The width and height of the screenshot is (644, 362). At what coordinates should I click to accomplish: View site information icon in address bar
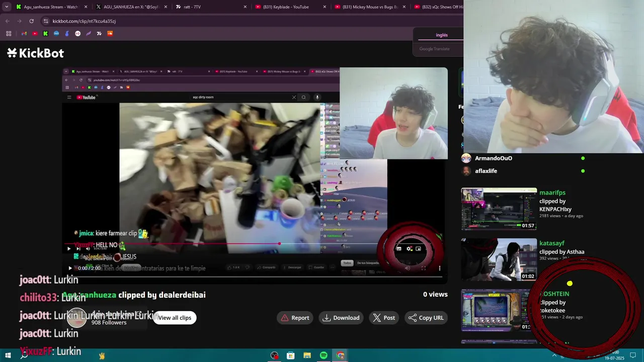(46, 21)
